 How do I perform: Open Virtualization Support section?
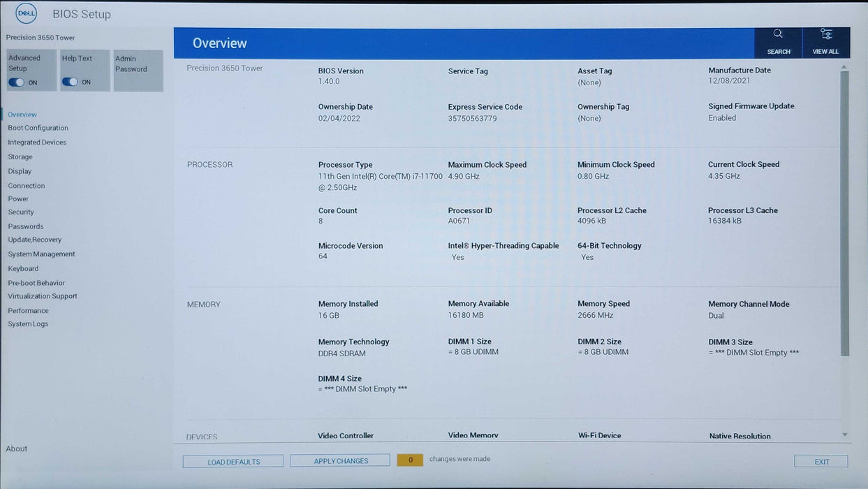(x=43, y=296)
